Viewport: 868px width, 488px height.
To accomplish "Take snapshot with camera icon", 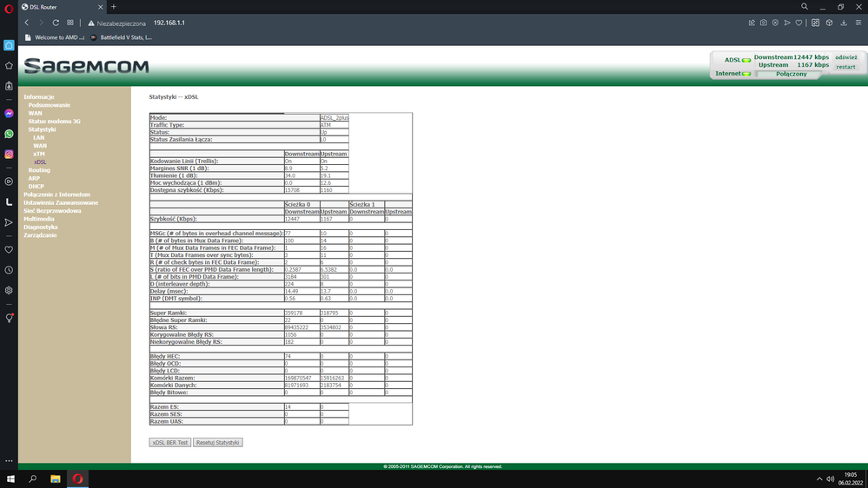I will 764,23.
